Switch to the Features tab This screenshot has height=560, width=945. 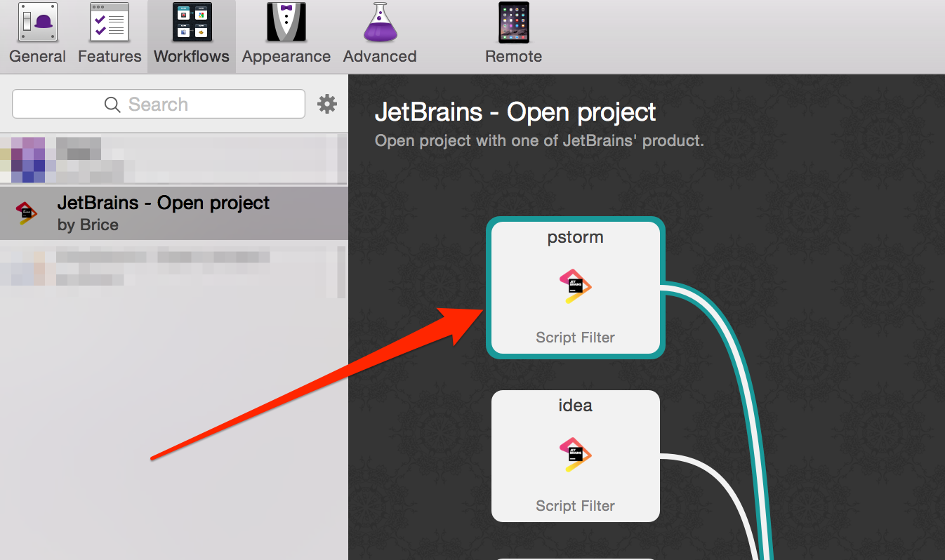point(110,35)
